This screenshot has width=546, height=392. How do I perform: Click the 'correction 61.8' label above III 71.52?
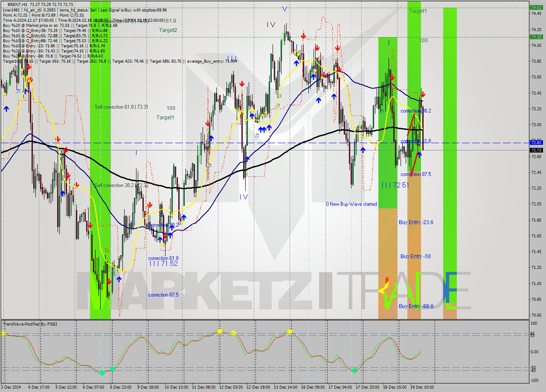click(x=163, y=258)
